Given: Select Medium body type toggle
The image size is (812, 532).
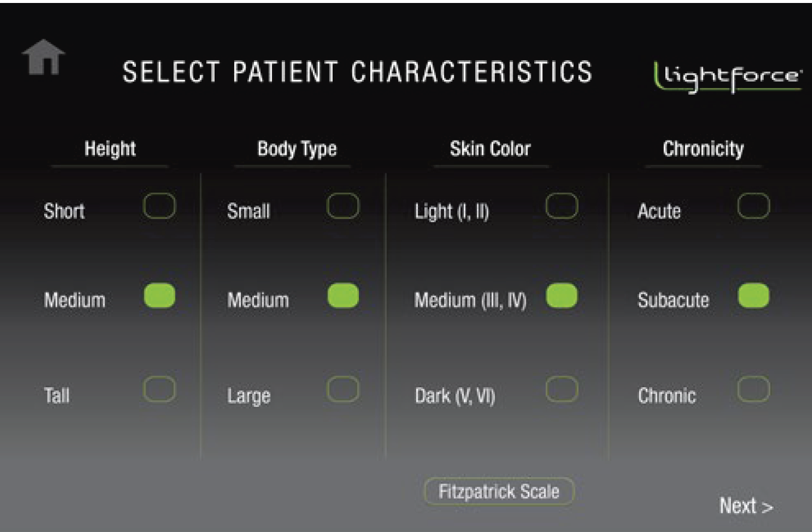Looking at the screenshot, I should tap(343, 296).
